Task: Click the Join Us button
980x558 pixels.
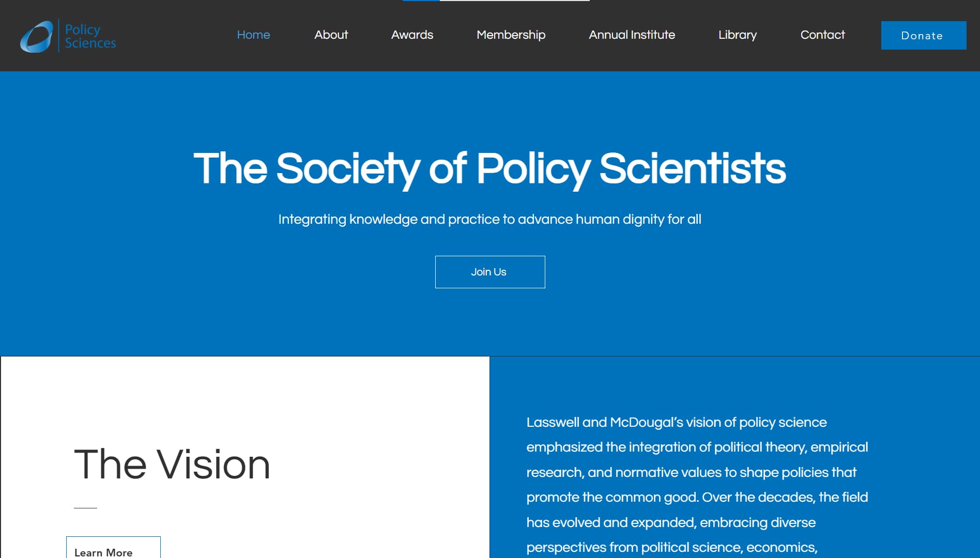Action: (x=489, y=272)
